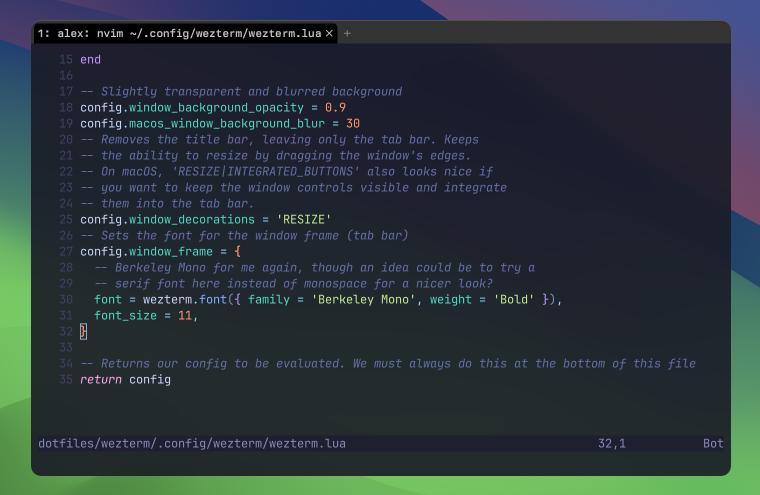Click line number 16 in the gutter
Image resolution: width=760 pixels, height=495 pixels.
pyautogui.click(x=66, y=76)
